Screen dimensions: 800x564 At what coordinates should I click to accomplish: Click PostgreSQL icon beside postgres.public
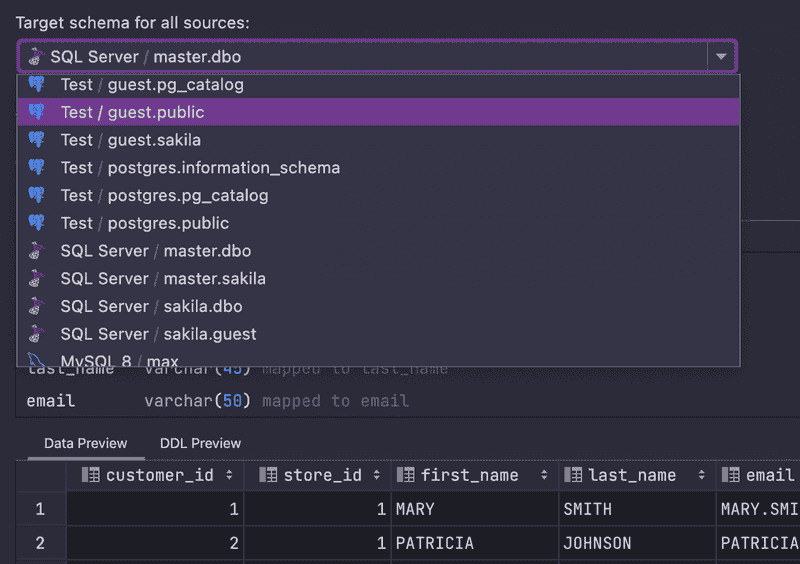click(x=36, y=223)
